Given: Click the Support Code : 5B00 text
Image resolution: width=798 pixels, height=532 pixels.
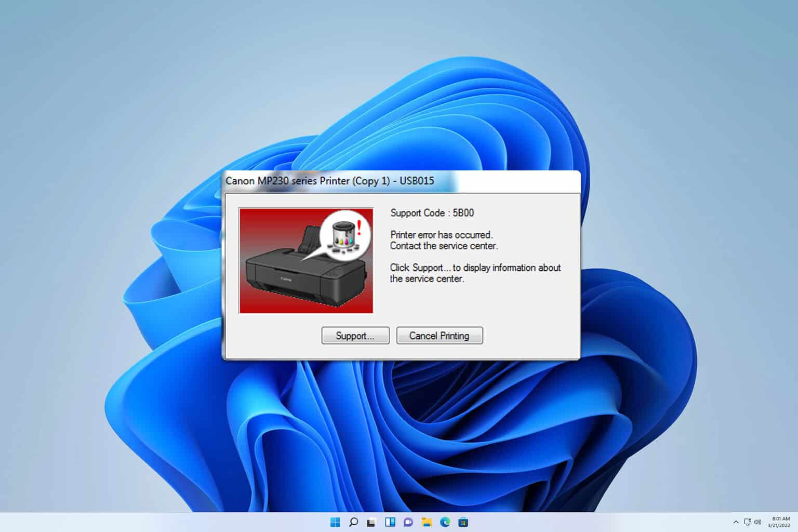Looking at the screenshot, I should 432,213.
